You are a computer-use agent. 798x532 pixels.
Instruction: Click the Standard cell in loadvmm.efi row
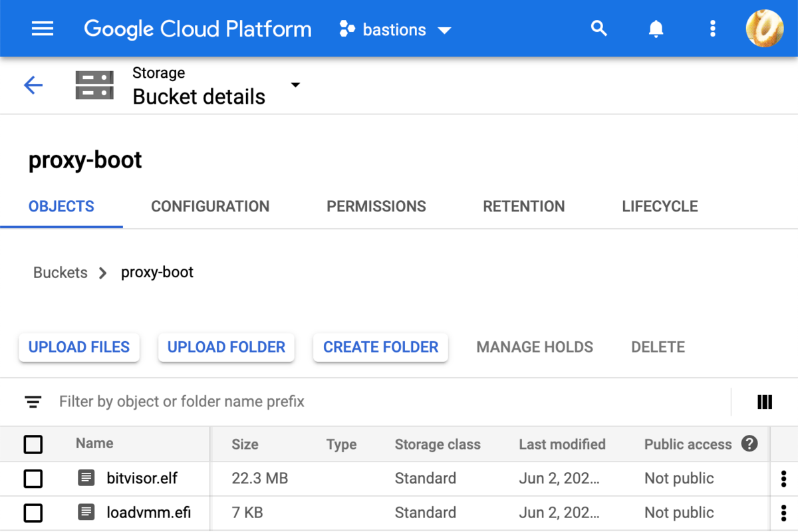point(426,513)
